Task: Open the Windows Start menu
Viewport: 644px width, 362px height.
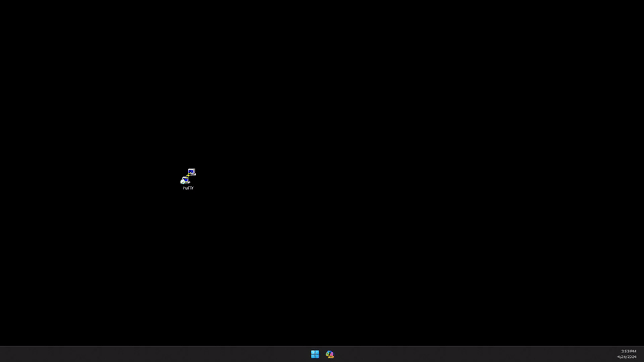Action: click(315, 354)
